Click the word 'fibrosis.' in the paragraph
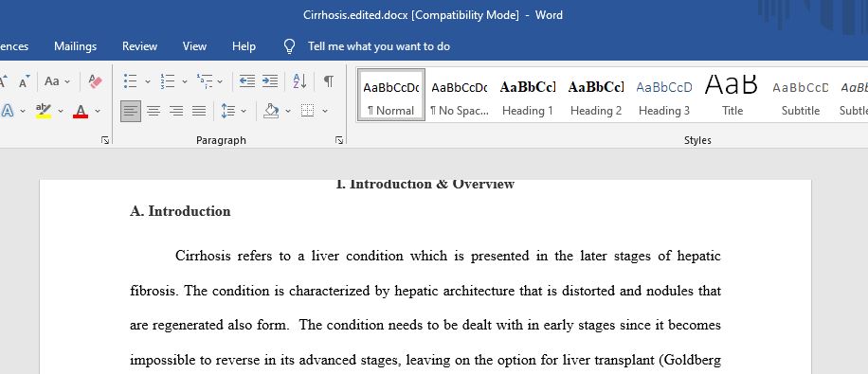This screenshot has height=374, width=868. coord(154,291)
